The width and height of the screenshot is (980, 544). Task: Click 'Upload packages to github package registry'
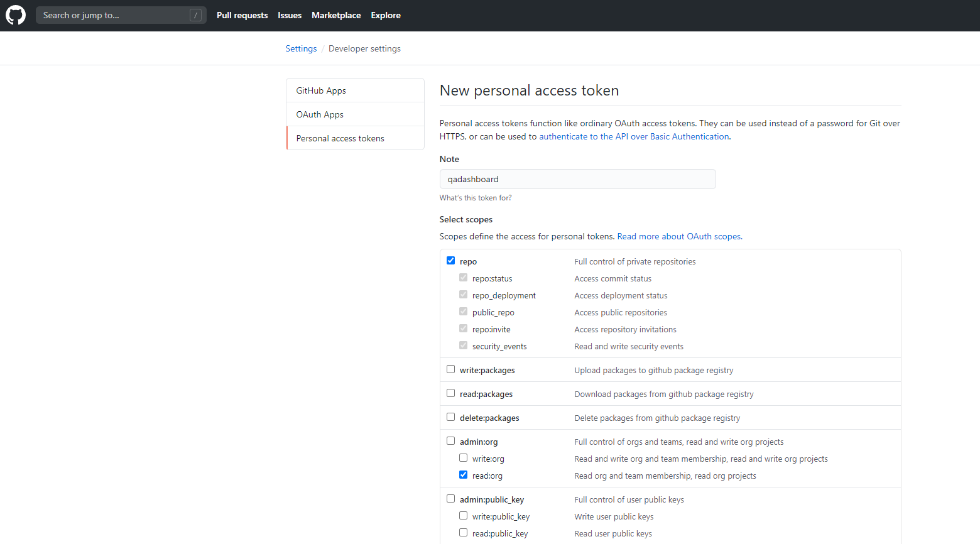pos(653,370)
